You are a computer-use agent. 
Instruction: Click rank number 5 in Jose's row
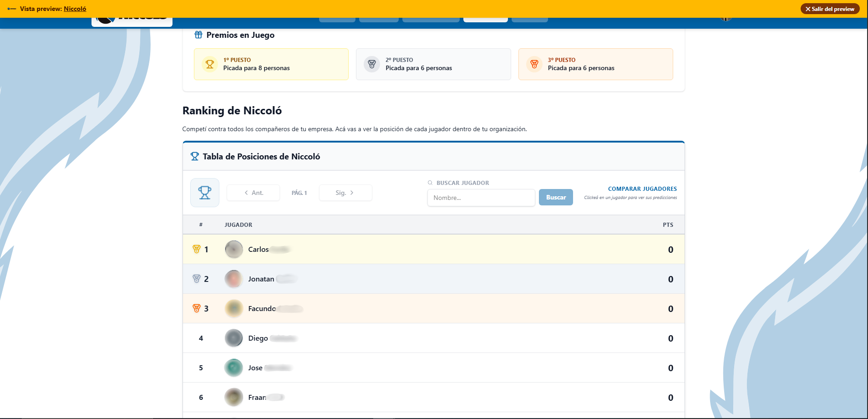pos(201,368)
